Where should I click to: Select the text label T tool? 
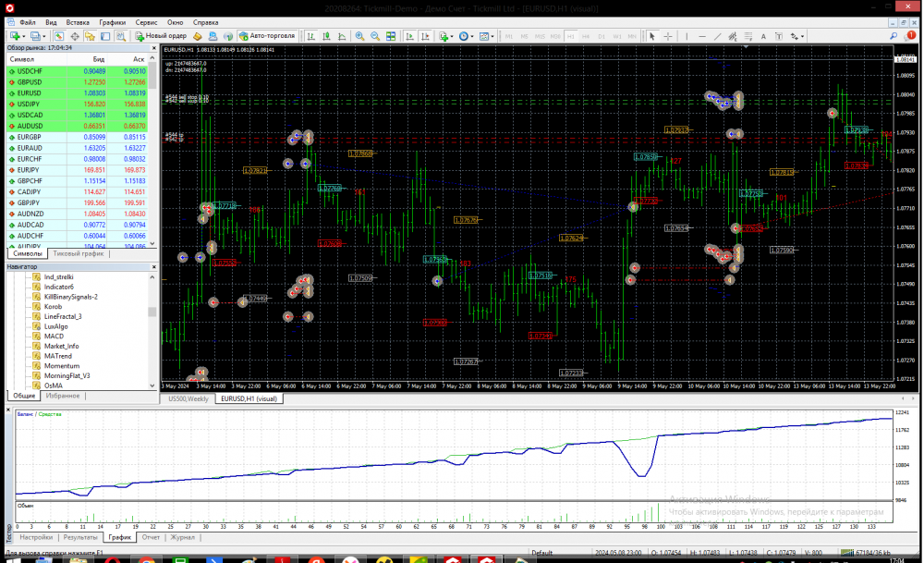coord(778,36)
